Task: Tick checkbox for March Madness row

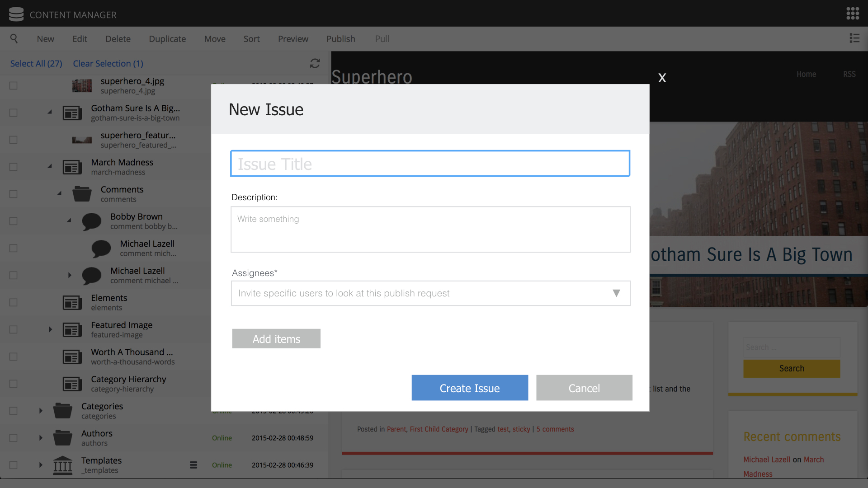Action: pos(14,167)
